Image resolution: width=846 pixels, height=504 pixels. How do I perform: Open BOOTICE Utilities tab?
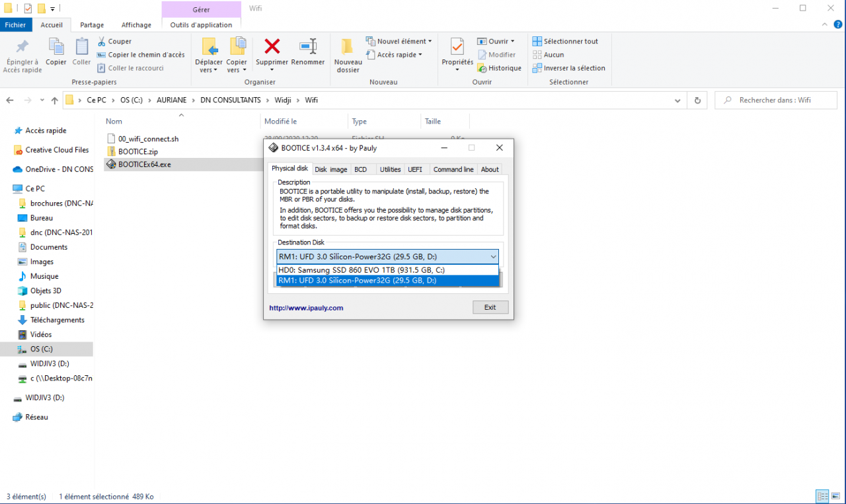coord(390,169)
